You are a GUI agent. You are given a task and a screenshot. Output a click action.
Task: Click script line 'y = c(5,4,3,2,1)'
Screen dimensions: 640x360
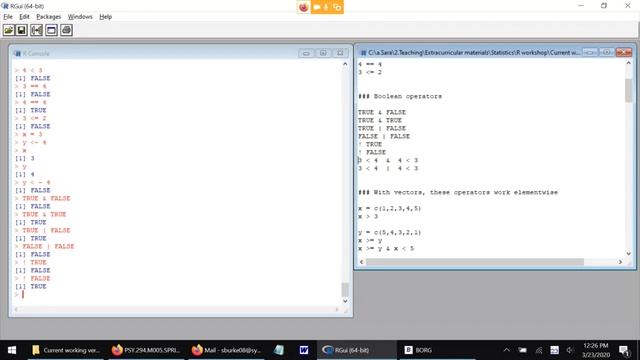(x=390, y=233)
